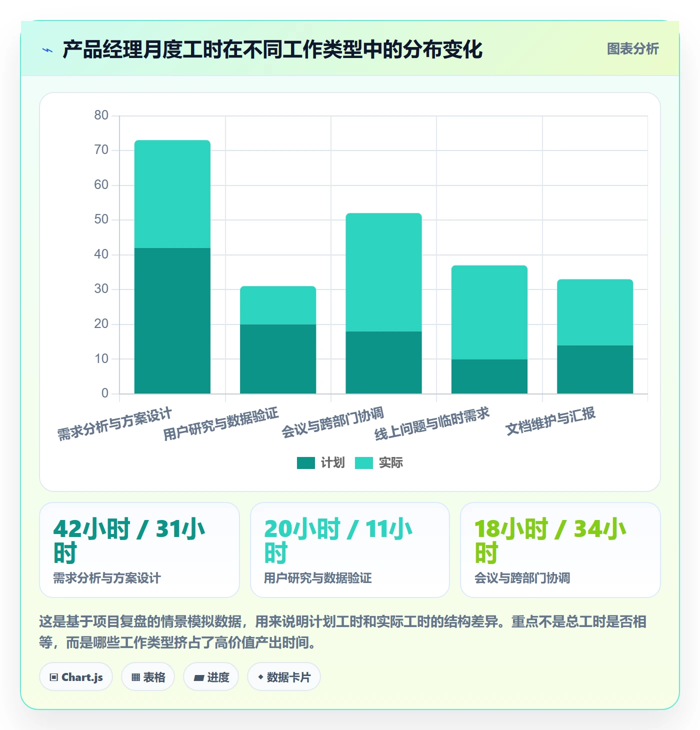Click the 计划 segment of 线上问题与临时需求 bar
Screen dimensions: 700x730
pos(489,376)
